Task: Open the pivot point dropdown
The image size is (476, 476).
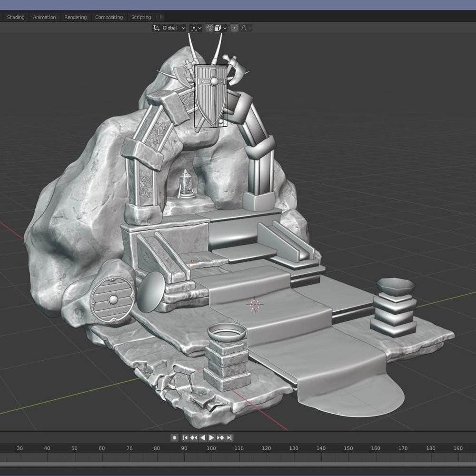Action: coord(196,28)
